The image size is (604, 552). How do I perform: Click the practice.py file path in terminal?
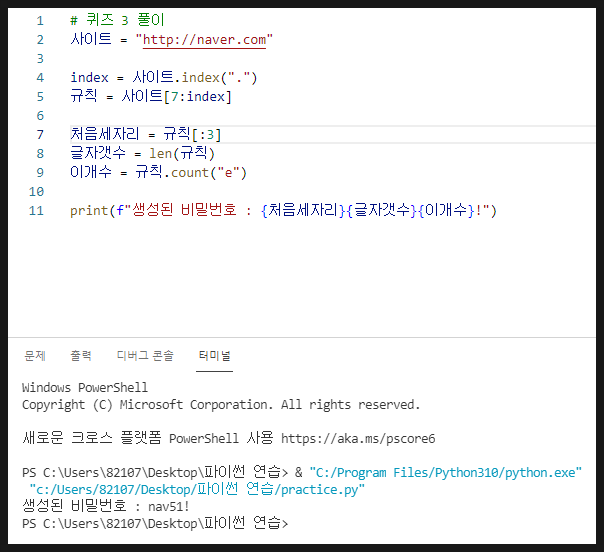197,489
